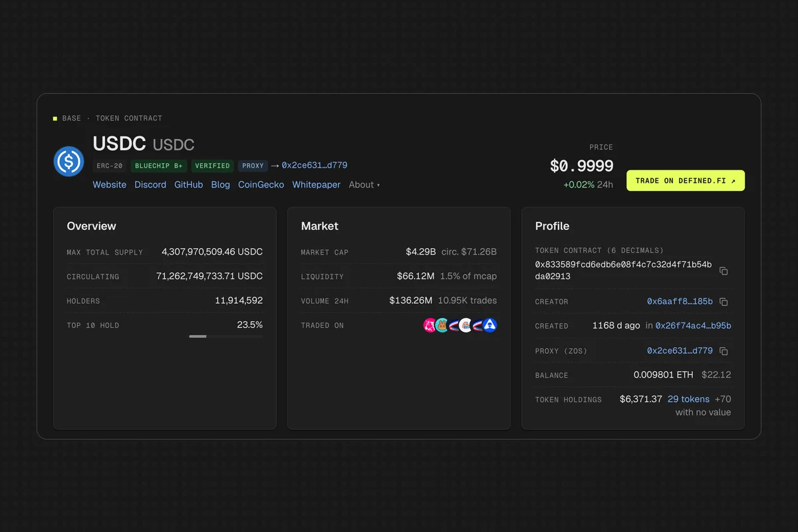Click the $136.26M volume value
This screenshot has height=532, width=798.
(410, 301)
